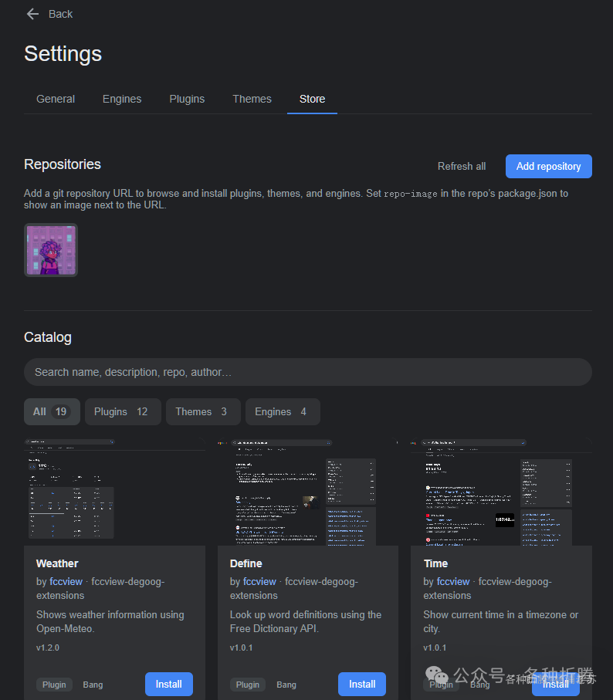This screenshot has width=613, height=700.
Task: Open the repository avatar image
Action: pos(51,250)
